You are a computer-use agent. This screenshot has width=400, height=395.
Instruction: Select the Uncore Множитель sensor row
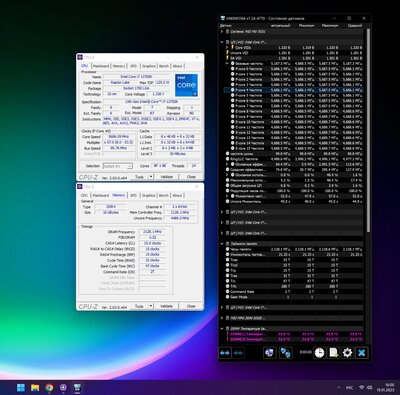tap(293, 201)
